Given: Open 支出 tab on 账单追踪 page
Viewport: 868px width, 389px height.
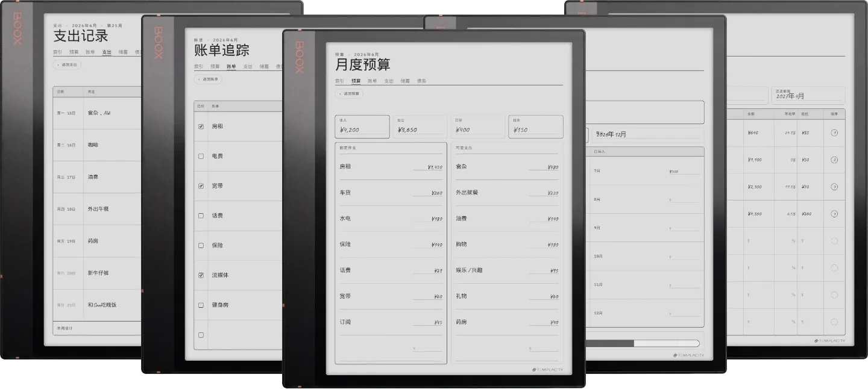Looking at the screenshot, I should [248, 66].
